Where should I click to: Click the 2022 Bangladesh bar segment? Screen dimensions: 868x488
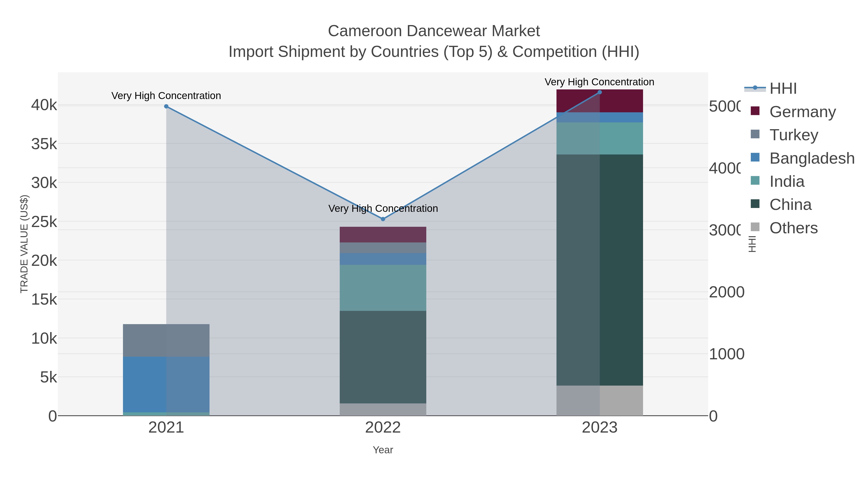(383, 259)
